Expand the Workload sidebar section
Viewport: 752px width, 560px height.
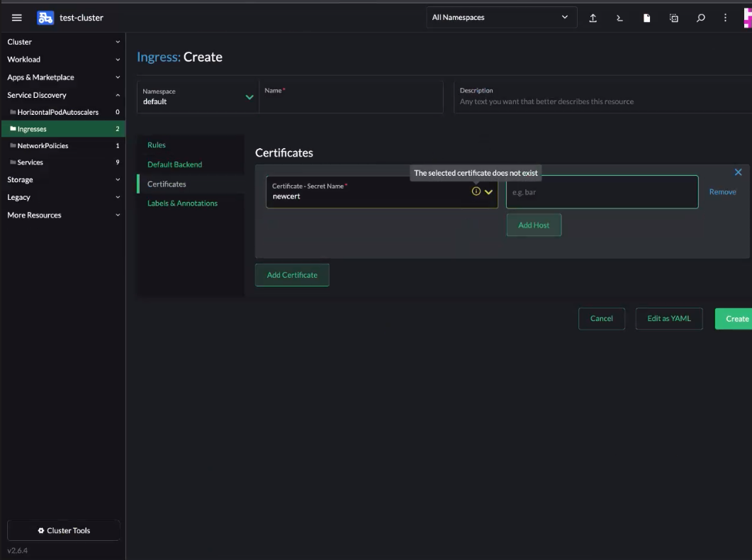pyautogui.click(x=63, y=60)
